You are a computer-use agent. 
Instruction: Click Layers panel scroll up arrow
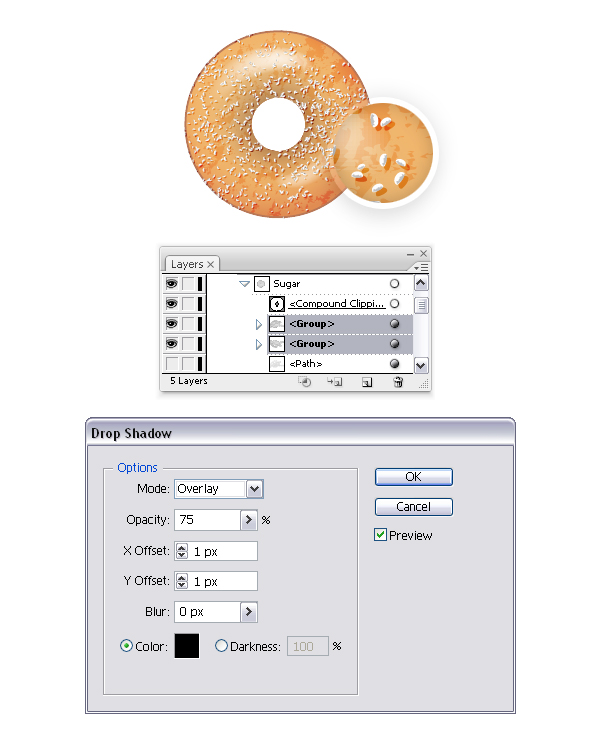[x=421, y=283]
